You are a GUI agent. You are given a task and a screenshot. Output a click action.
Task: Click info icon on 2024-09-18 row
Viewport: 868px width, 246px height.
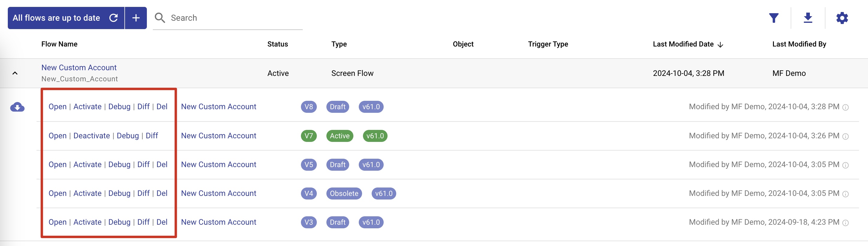tap(845, 223)
